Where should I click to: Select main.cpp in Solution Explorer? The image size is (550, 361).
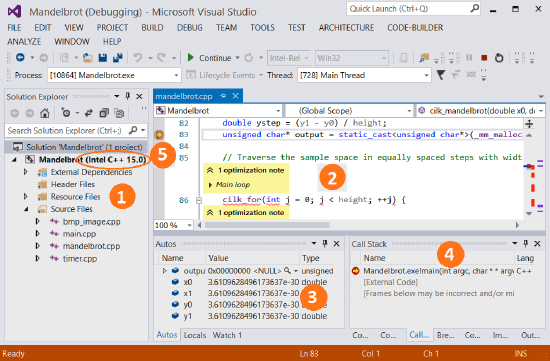[79, 234]
